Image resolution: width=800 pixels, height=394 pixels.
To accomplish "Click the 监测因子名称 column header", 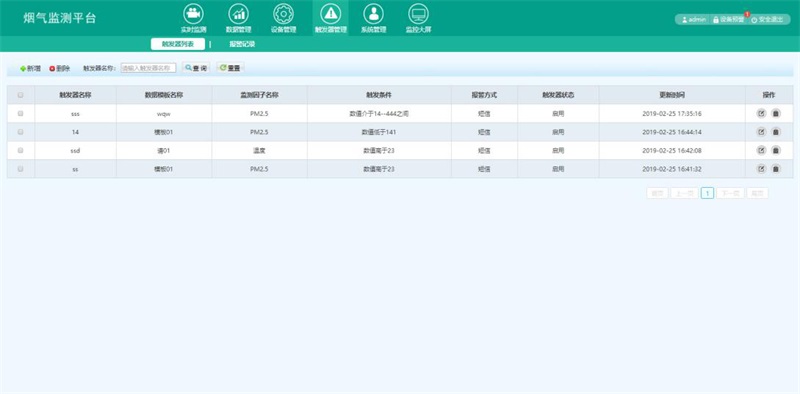I will click(259, 95).
